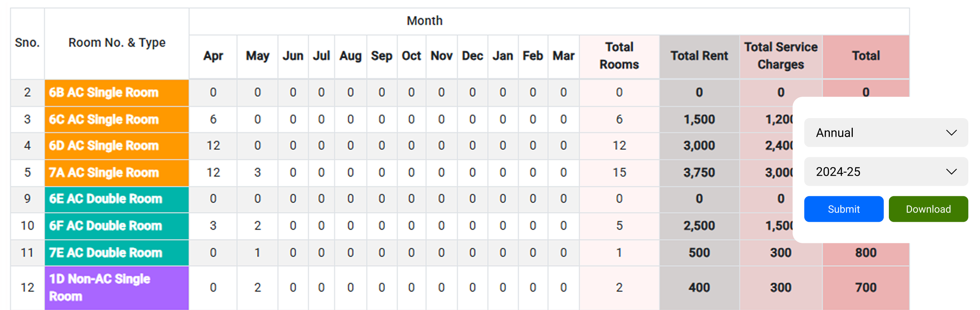Click the Sno. column header
The width and height of the screenshot is (980, 310).
(27, 43)
